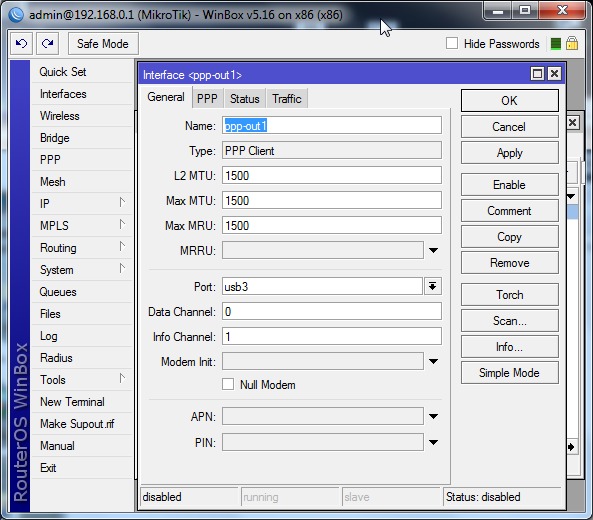Open the Port dropdown list
Image resolution: width=593 pixels, height=520 pixels.
(433, 286)
